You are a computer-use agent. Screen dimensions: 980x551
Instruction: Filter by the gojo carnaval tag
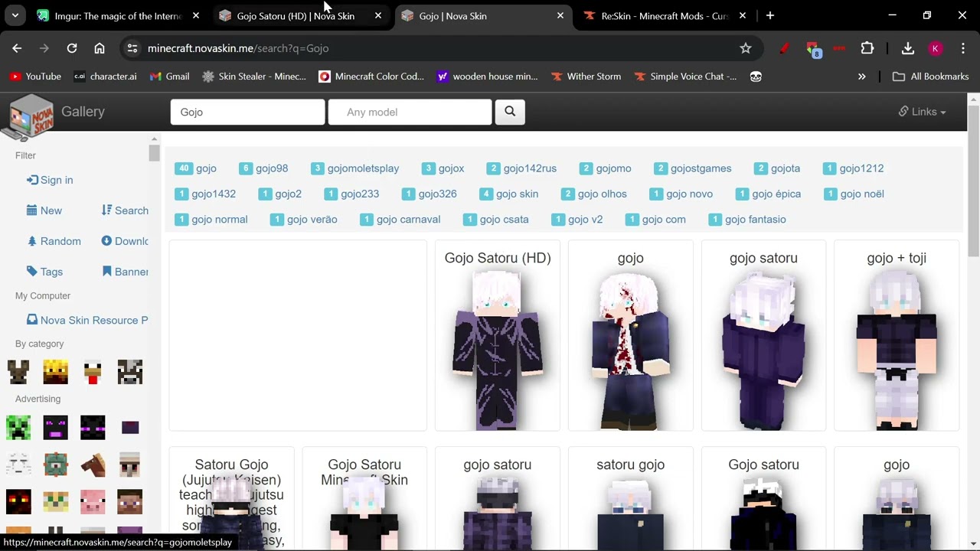(x=400, y=220)
